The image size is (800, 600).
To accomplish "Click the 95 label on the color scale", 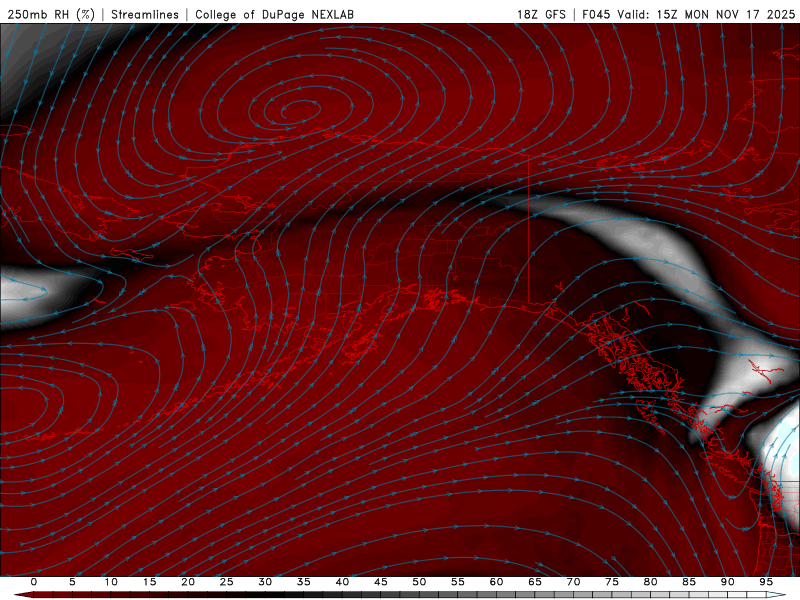I will pos(766,582).
